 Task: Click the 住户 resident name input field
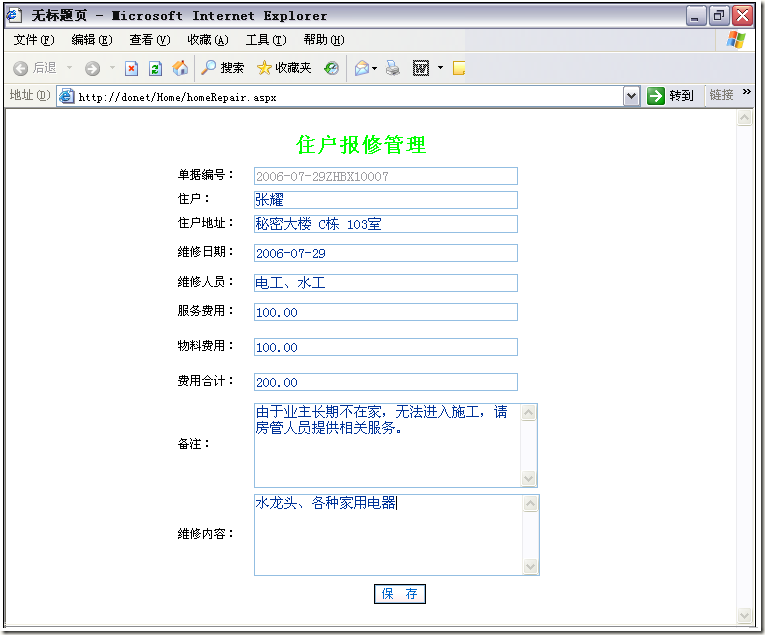[x=385, y=200]
